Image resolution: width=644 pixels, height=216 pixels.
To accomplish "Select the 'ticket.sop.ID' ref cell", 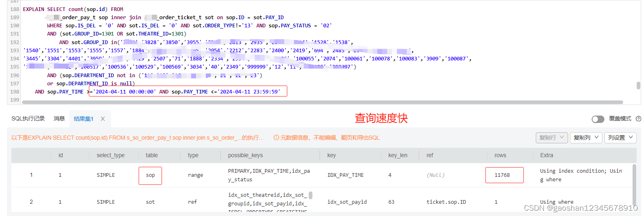I will pyautogui.click(x=446, y=202).
